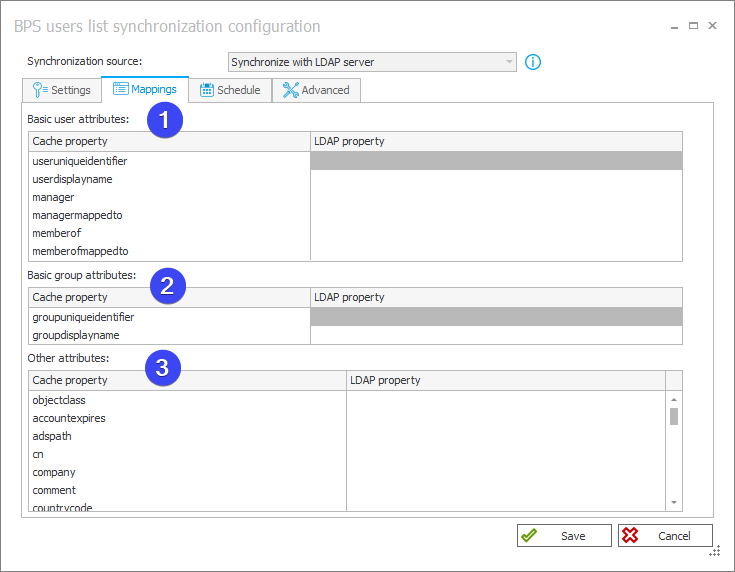Click the LDAP property cell for groupuniqueidentifier

click(496, 317)
